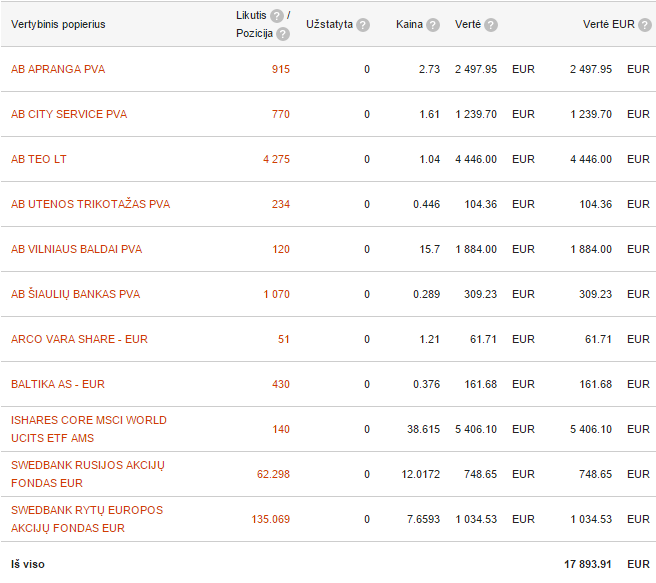
Task: Click help icon next to Kaina header
Action: [433, 25]
